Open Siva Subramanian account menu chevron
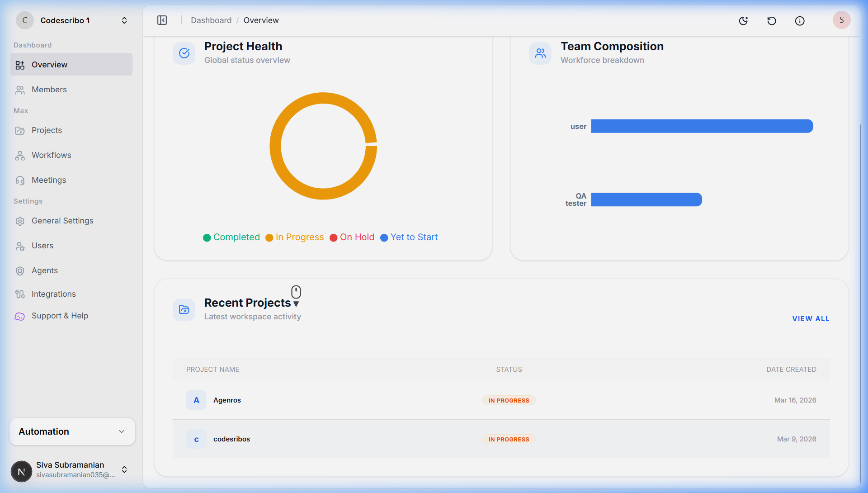This screenshot has width=868, height=493. (x=124, y=469)
